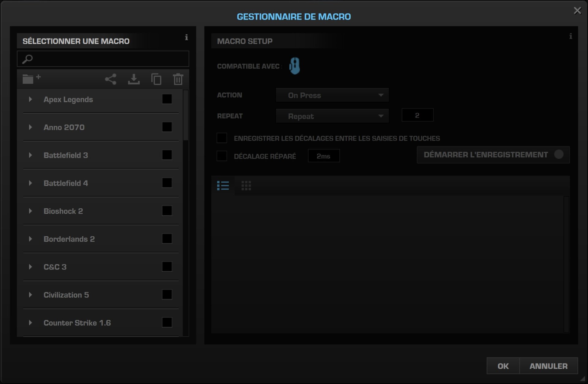Check the C&C 3 checkbox
The width and height of the screenshot is (588, 384).
click(x=167, y=267)
